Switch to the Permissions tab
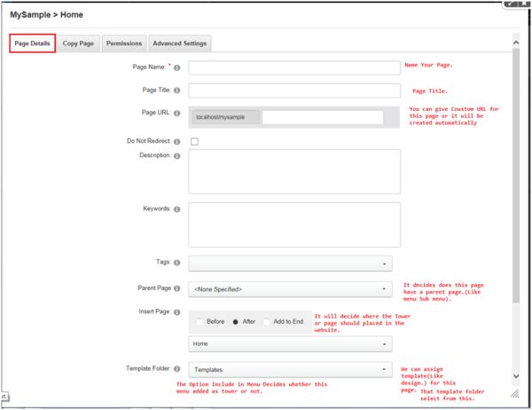Screen dimensions: 532x410 tap(124, 43)
